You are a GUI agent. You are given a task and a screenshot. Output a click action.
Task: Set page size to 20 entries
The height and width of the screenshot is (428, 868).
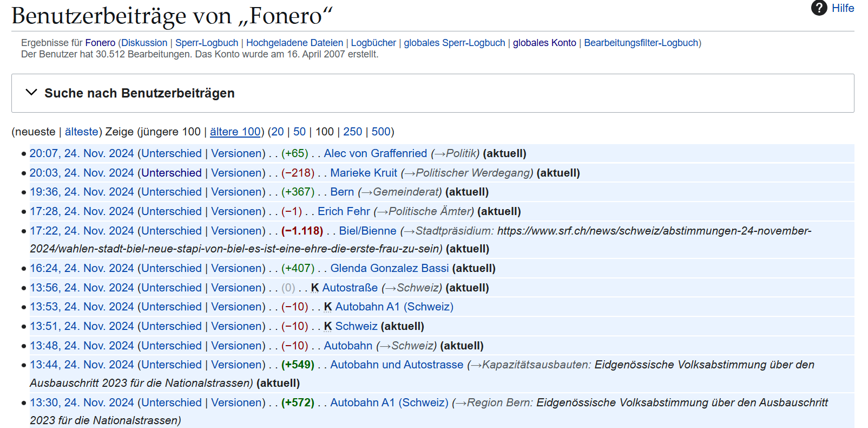278,132
